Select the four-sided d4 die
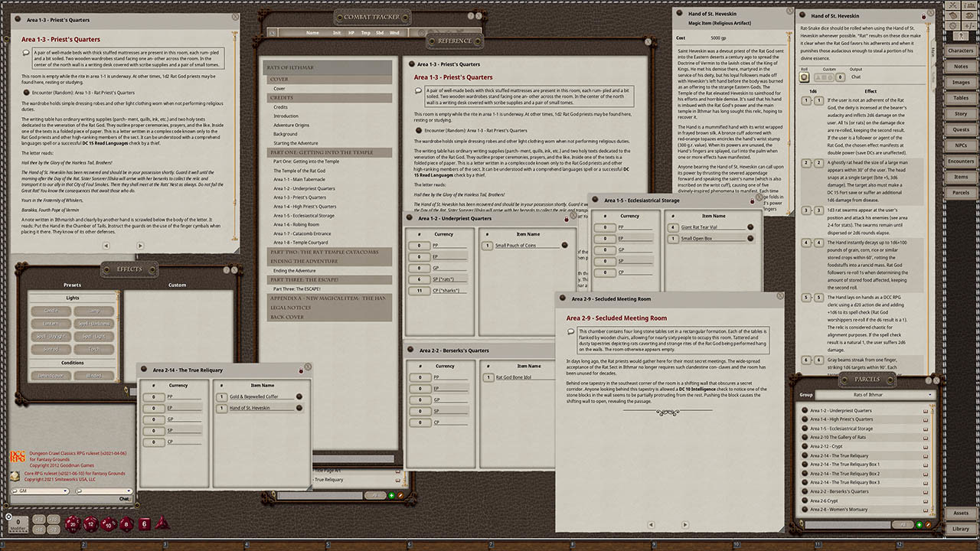The height and width of the screenshot is (551, 980). 162,523
